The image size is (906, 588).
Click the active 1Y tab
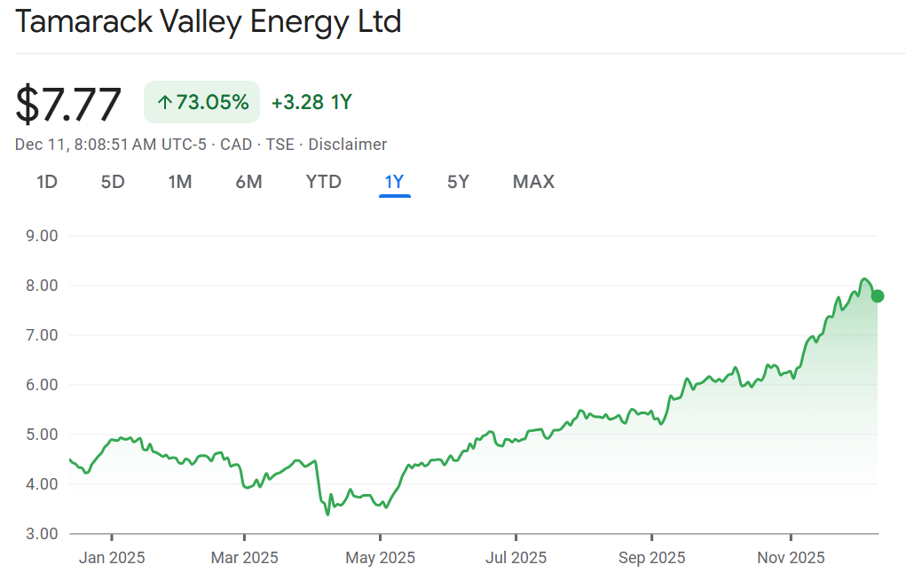(x=394, y=182)
